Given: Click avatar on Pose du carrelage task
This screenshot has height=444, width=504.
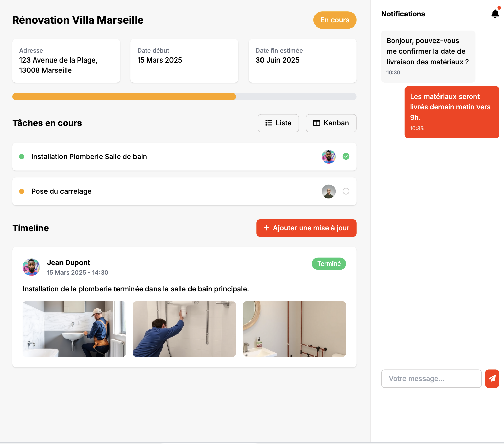Looking at the screenshot, I should [328, 191].
